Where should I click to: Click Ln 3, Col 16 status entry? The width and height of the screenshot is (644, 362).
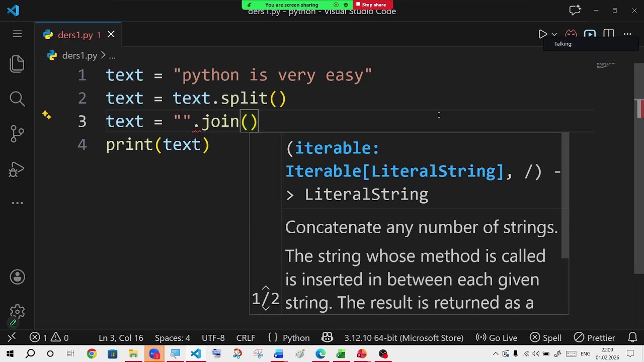(x=121, y=338)
